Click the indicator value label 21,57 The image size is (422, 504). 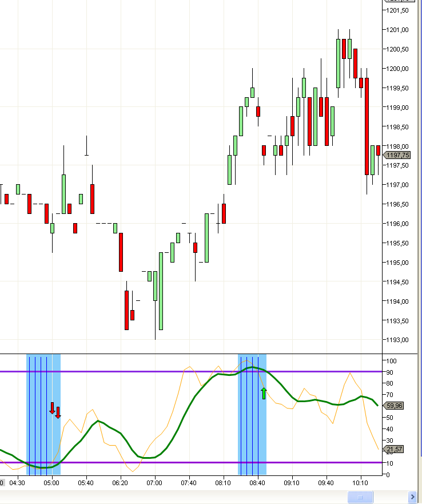coord(394,449)
